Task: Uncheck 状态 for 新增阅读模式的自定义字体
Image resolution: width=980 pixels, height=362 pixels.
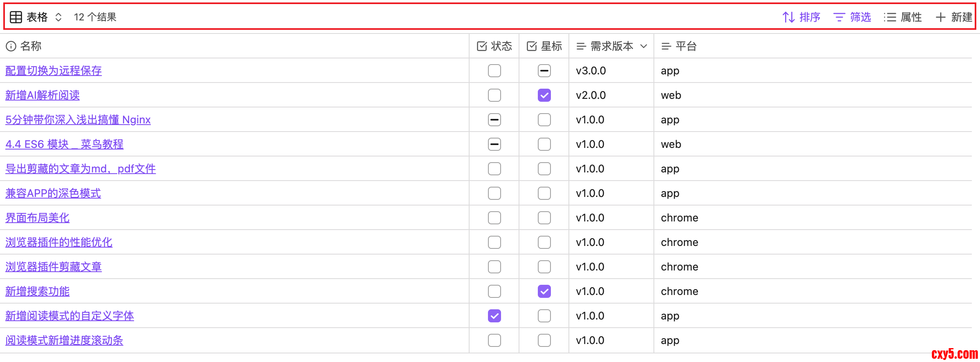Action: tap(494, 316)
